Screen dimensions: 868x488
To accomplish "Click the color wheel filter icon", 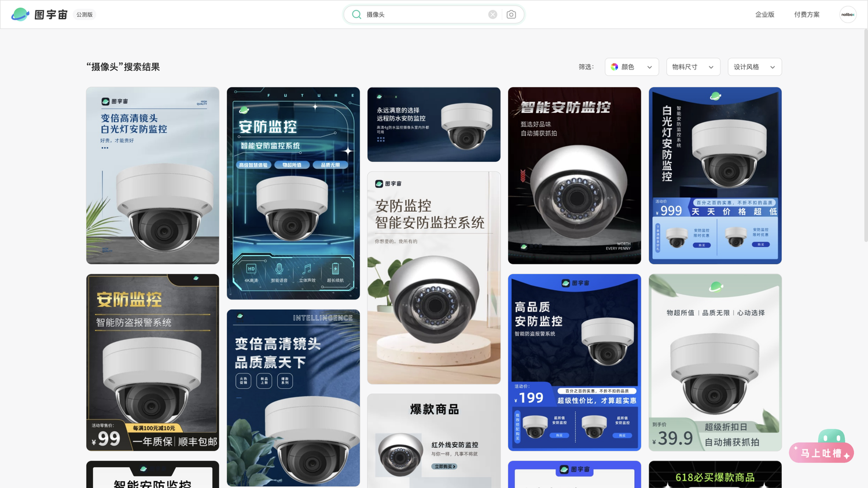I will (x=615, y=67).
